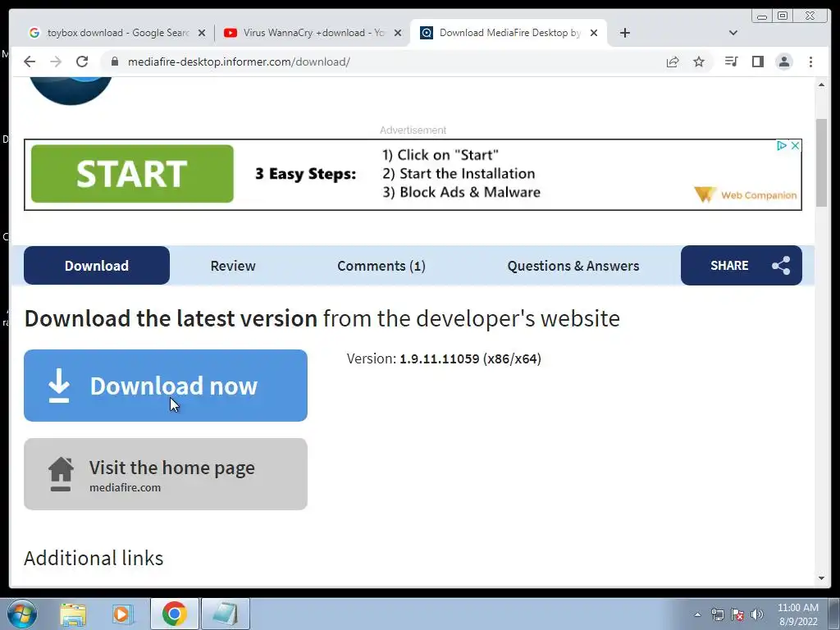
Task: Open the Questions & Answers tab
Action: (573, 266)
